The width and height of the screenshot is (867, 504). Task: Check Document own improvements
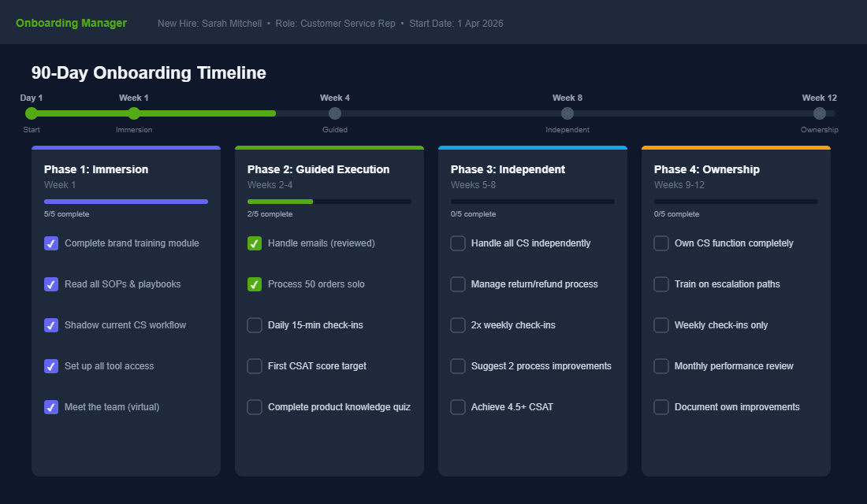point(660,407)
